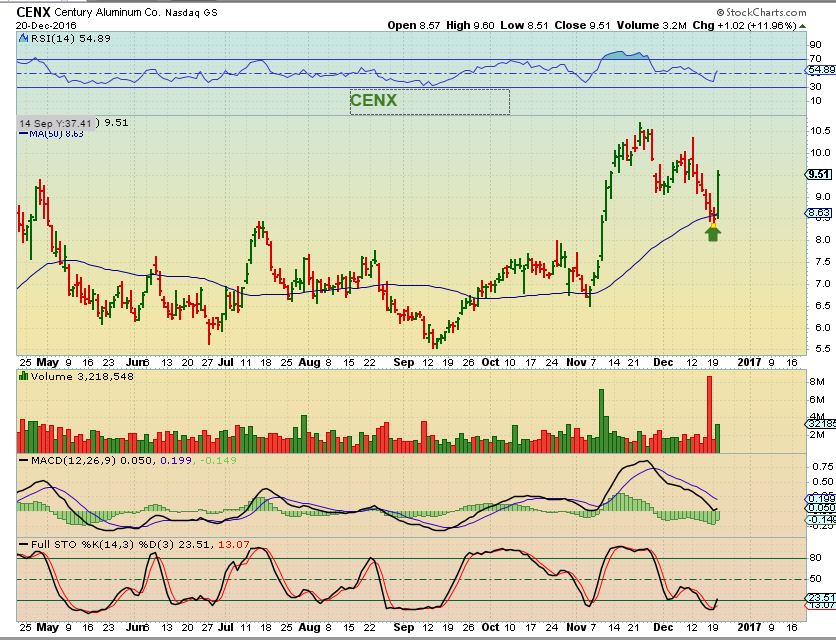Click the 8M label on volume axis
The image size is (836, 640).
[817, 382]
